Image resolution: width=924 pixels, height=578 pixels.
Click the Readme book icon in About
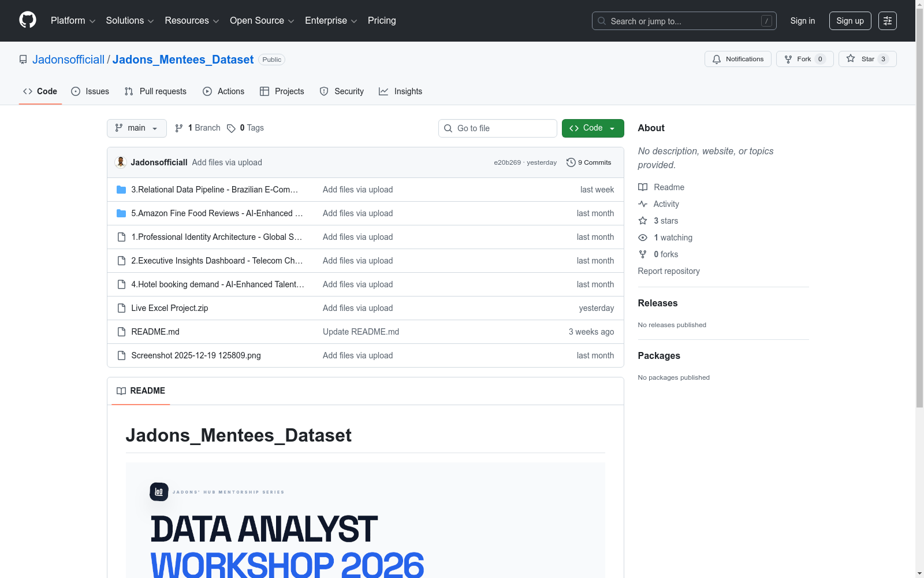point(643,187)
